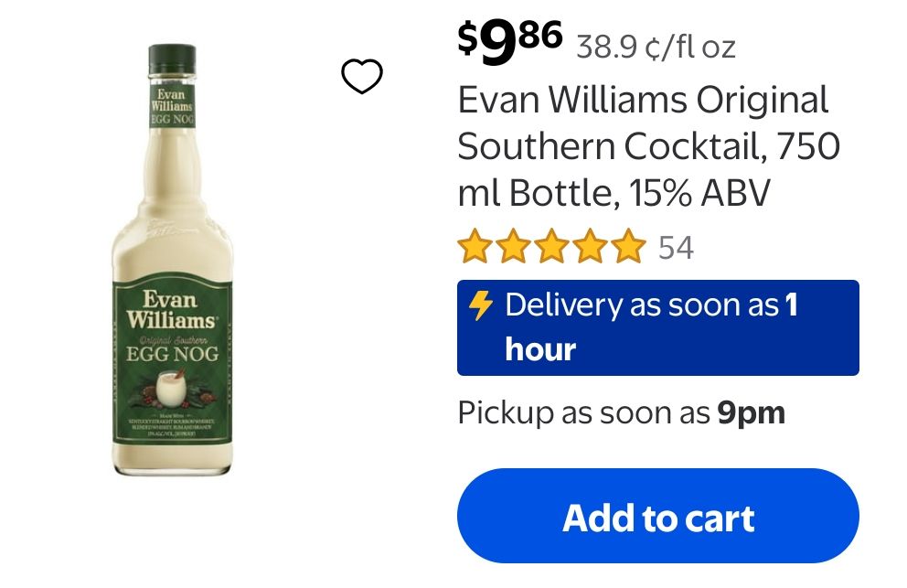Image resolution: width=907 pixels, height=588 pixels.
Task: Click the fifth rating star
Action: [629, 247]
